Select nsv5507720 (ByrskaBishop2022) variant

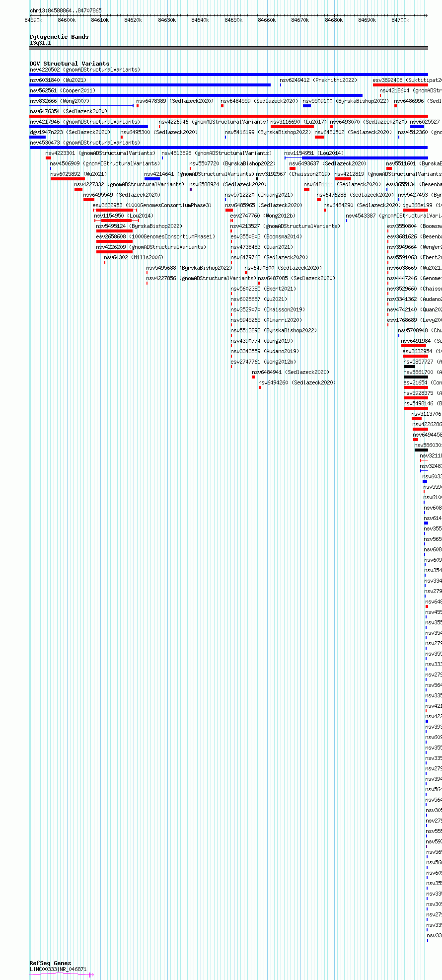click(x=232, y=163)
